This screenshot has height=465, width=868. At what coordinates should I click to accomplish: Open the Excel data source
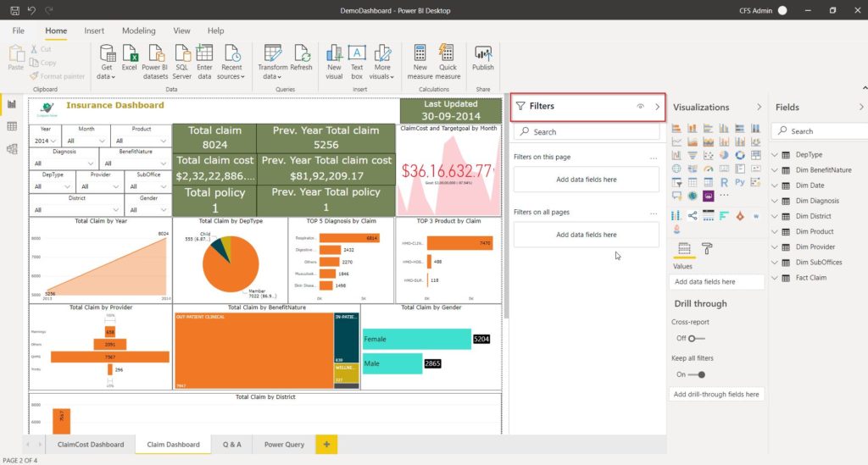click(x=129, y=58)
